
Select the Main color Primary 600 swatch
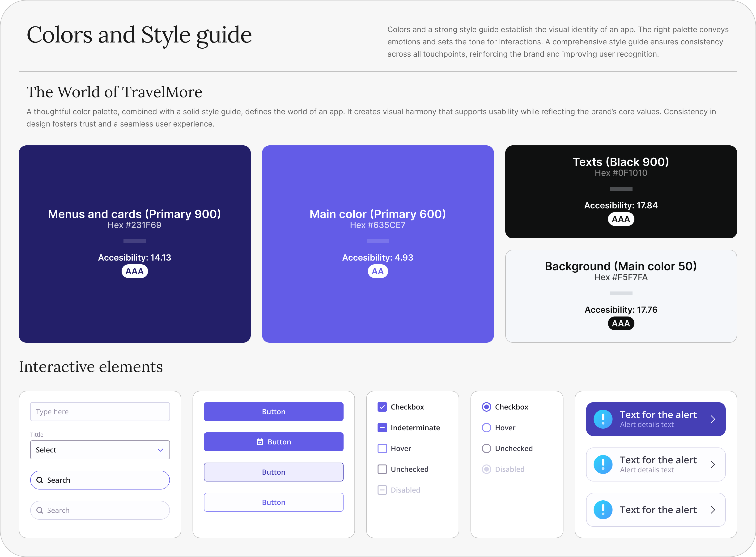378,244
